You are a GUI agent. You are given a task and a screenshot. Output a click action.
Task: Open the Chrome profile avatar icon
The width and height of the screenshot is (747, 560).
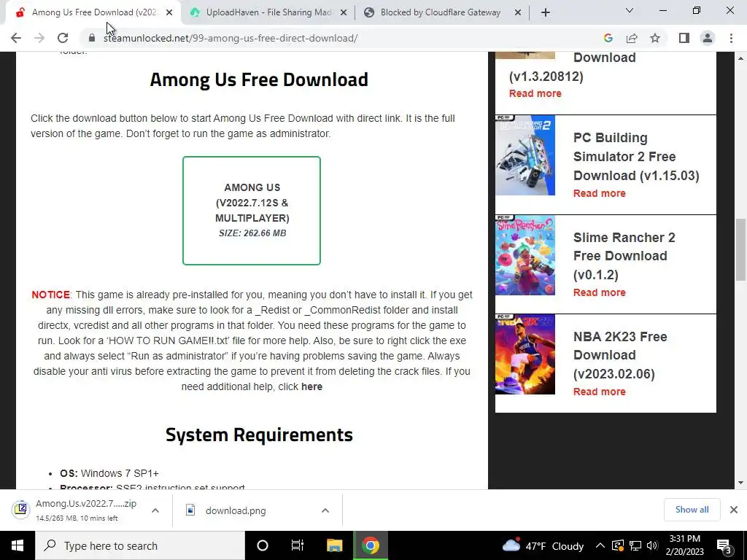[708, 38]
